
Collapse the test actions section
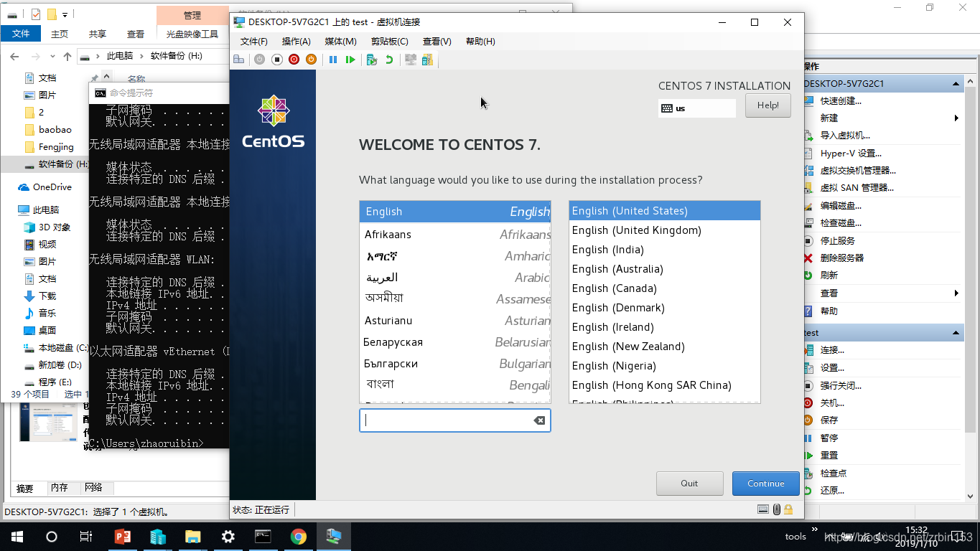pyautogui.click(x=956, y=333)
